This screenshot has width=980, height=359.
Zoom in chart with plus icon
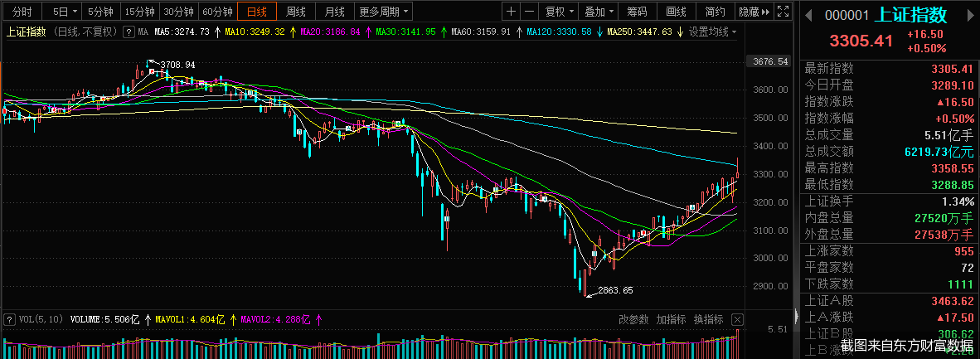511,12
